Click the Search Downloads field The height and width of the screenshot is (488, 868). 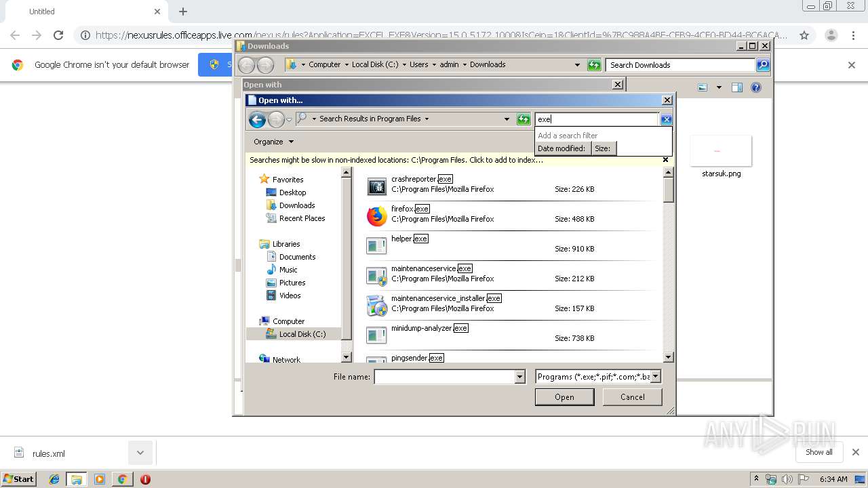point(680,65)
